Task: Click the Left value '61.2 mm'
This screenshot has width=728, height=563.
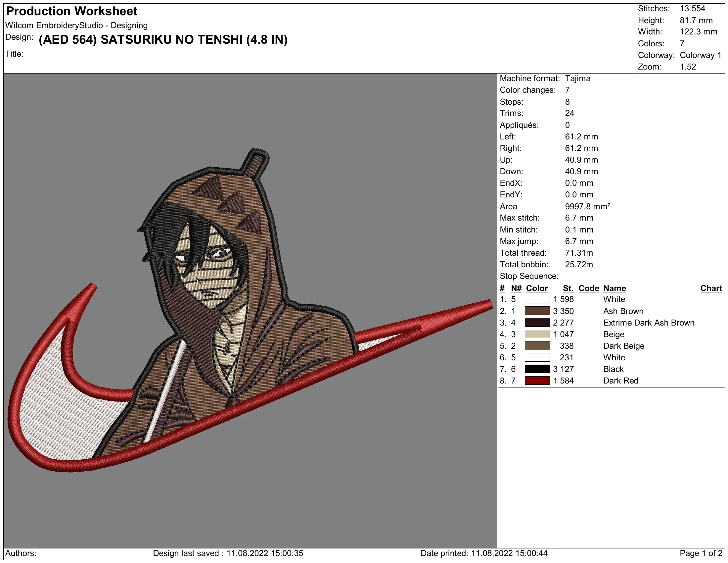Action: pos(581,137)
